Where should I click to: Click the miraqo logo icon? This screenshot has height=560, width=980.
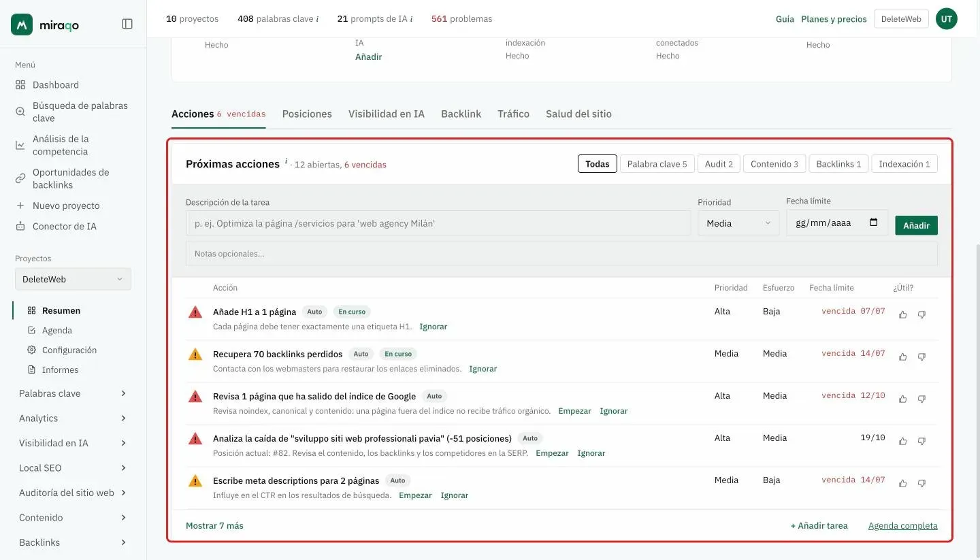pos(22,24)
